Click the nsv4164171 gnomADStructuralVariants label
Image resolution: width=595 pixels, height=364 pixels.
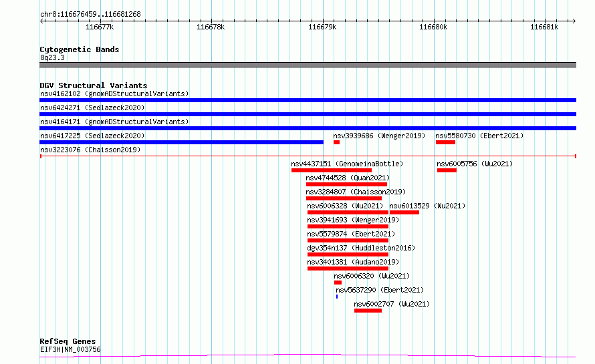pos(114,122)
